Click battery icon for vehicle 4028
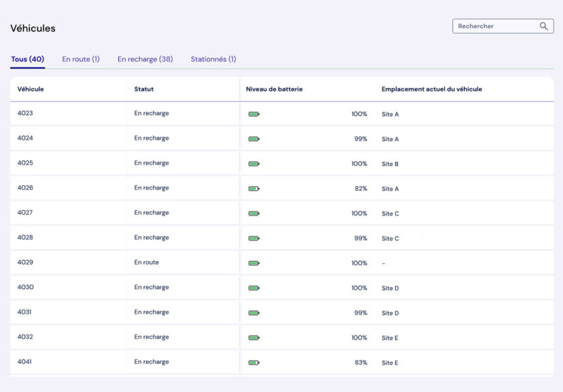Image resolution: width=563 pixels, height=392 pixels. pos(254,239)
